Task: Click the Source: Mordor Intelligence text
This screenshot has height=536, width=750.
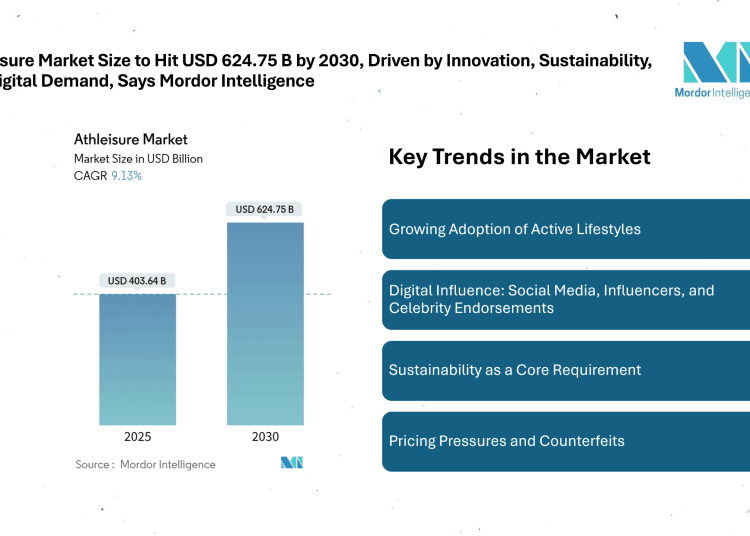Action: coord(145,464)
